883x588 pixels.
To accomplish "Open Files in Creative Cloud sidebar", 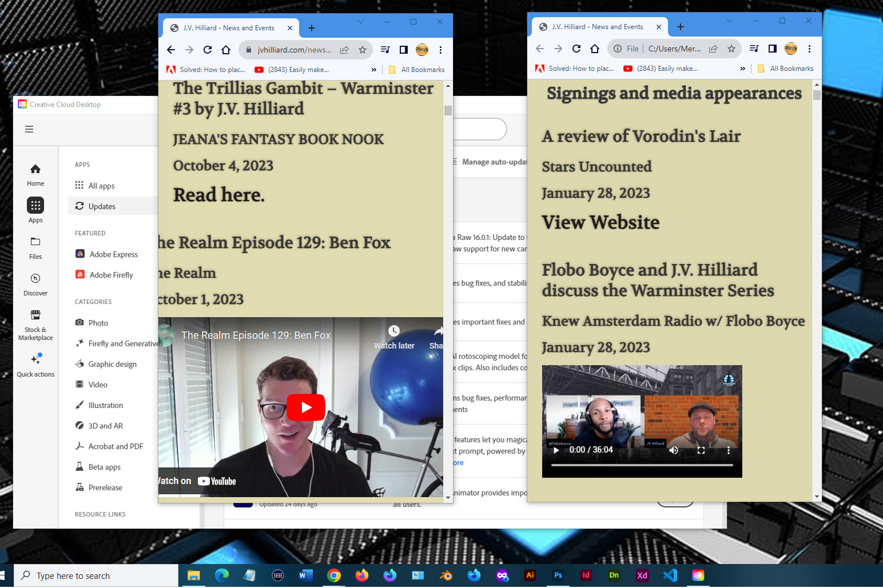I will coord(35,248).
